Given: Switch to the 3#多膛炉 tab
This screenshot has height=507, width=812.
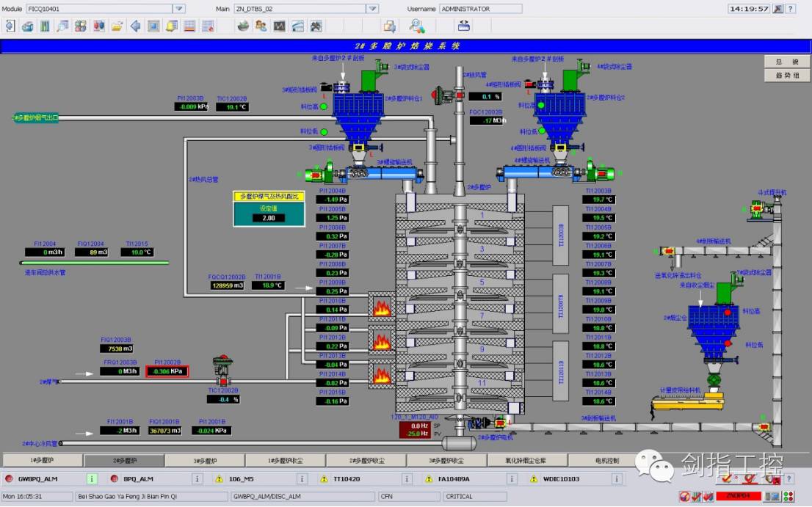Looking at the screenshot, I should click(x=205, y=460).
